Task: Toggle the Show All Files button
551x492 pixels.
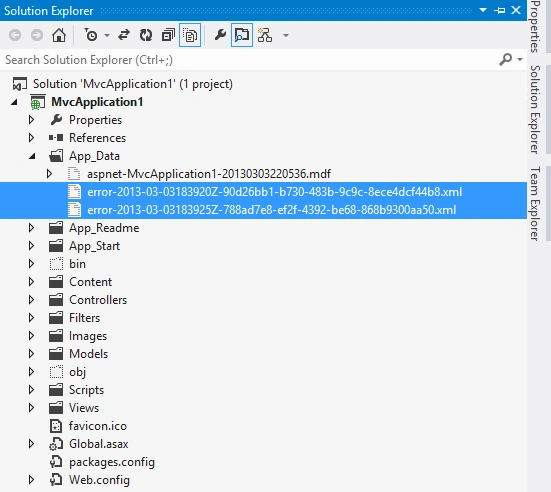Action: [190, 35]
